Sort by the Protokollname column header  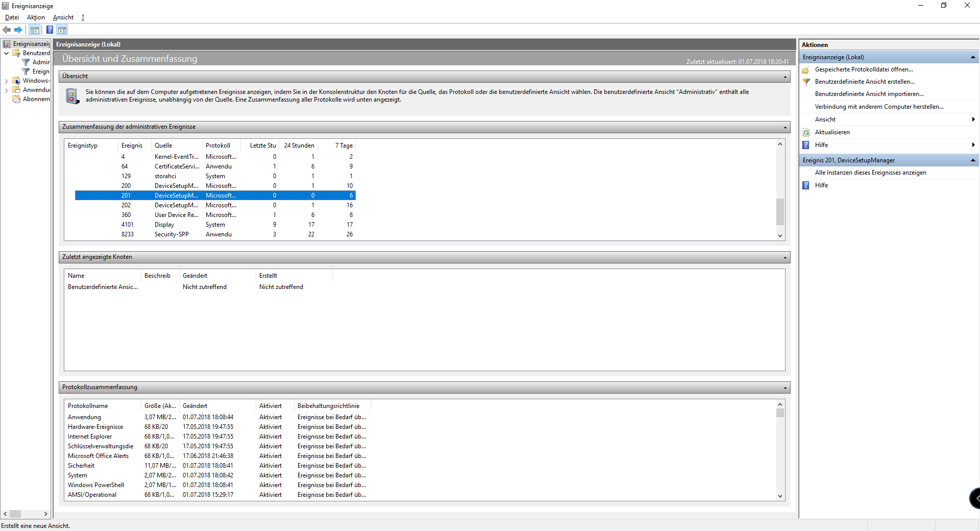pyautogui.click(x=102, y=406)
